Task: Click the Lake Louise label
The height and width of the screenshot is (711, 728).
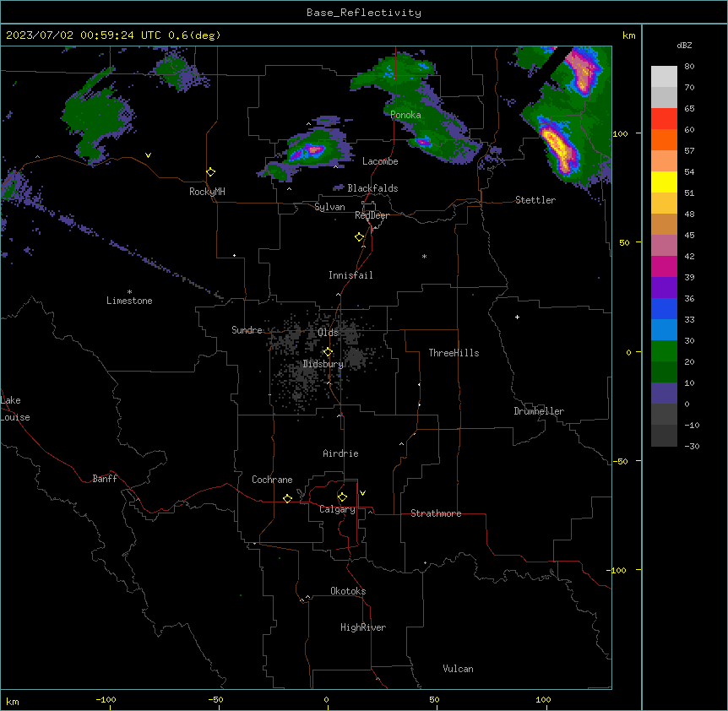Action: click(x=15, y=409)
